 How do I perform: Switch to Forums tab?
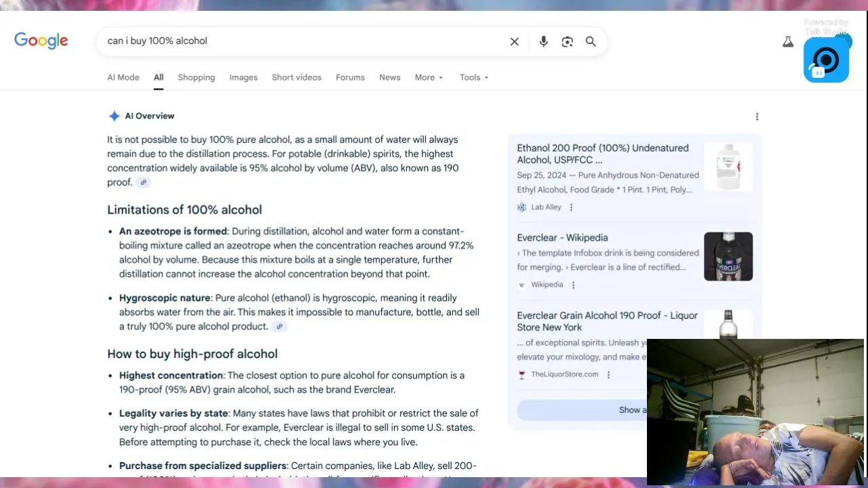tap(350, 77)
